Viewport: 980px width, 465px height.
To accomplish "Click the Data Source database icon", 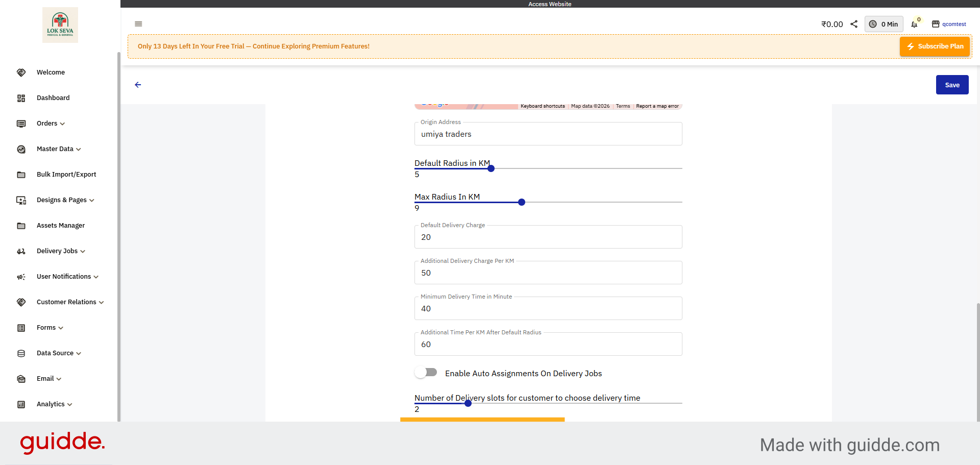I will click(x=21, y=353).
